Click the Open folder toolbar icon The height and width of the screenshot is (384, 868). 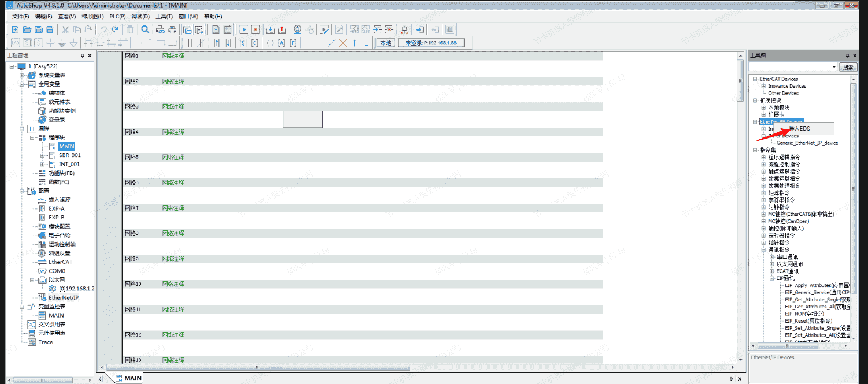pos(27,29)
